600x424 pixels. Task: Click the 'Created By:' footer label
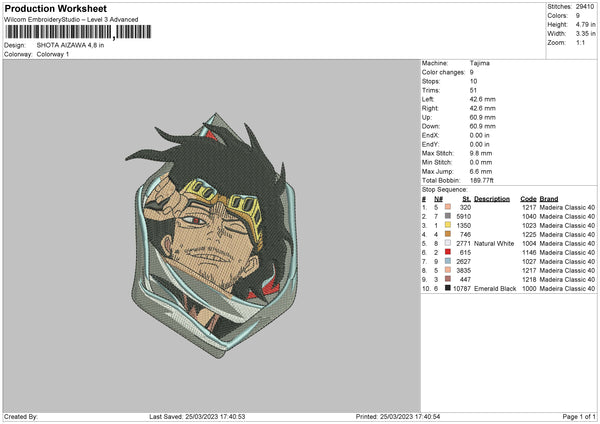(21, 417)
